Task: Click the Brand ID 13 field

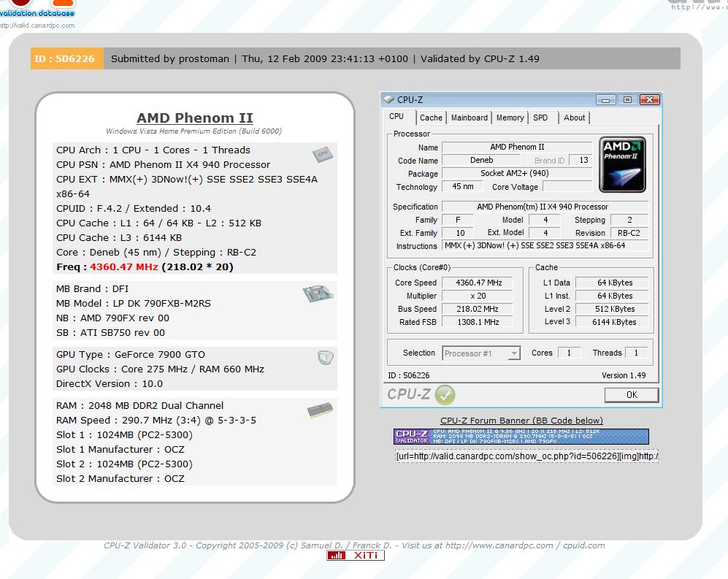Action: [581, 160]
